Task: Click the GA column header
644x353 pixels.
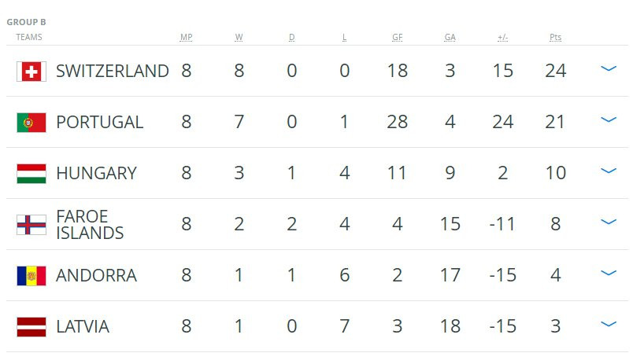Action: coord(450,38)
